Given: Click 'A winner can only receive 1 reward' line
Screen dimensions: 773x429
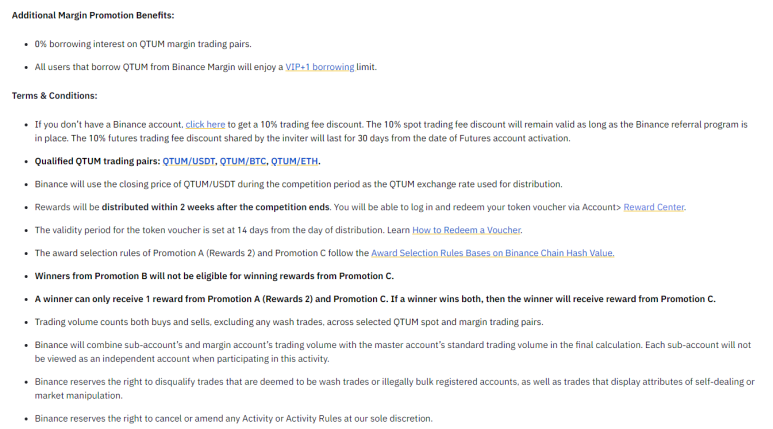Looking at the screenshot, I should coord(375,299).
